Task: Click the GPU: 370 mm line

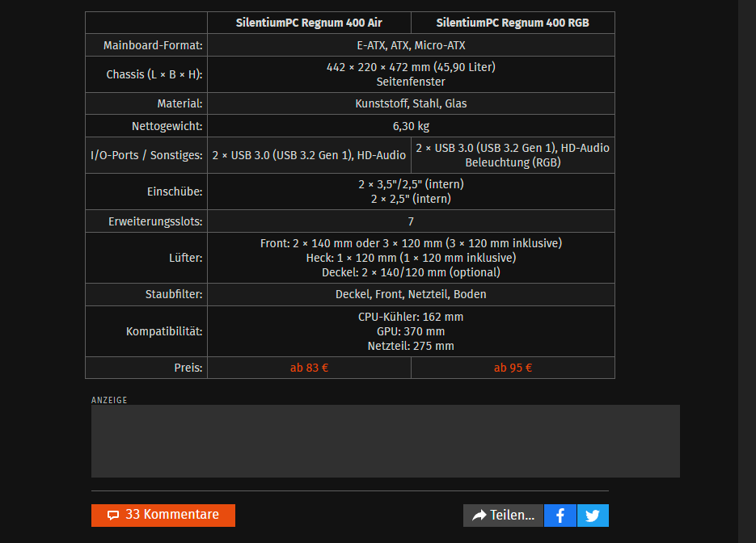Action: (x=411, y=331)
